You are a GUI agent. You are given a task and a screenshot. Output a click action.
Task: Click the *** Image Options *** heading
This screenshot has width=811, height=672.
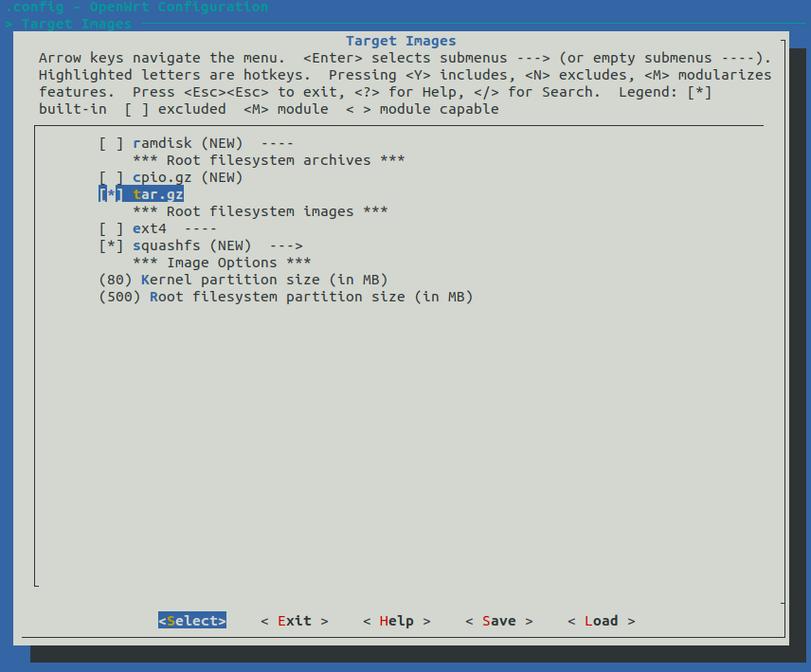tap(222, 263)
